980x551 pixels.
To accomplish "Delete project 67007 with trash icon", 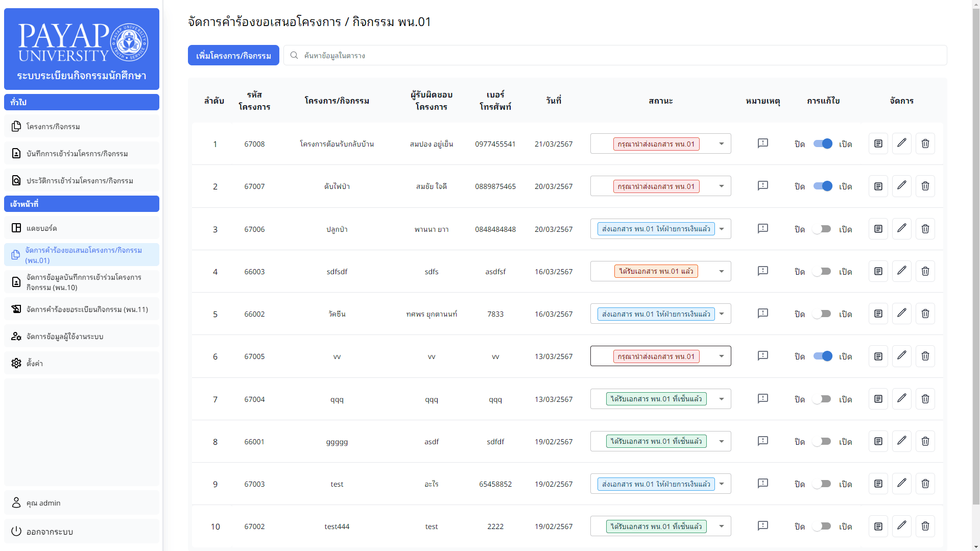I will [x=925, y=186].
